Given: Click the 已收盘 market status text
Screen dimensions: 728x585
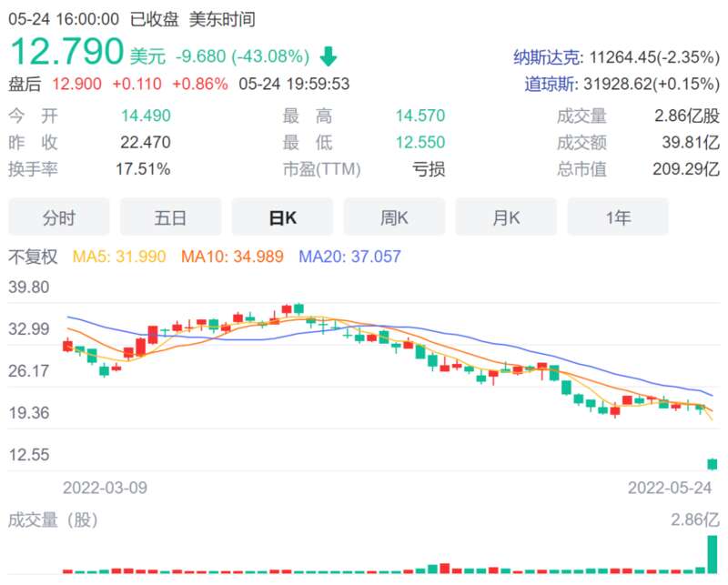Looking at the screenshot, I should [155, 19].
